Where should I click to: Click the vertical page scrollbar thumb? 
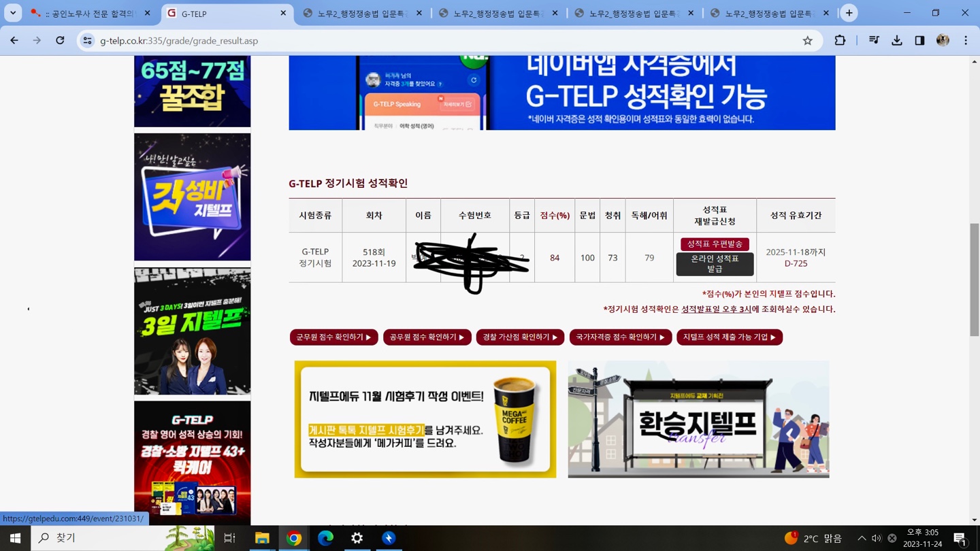click(x=975, y=279)
